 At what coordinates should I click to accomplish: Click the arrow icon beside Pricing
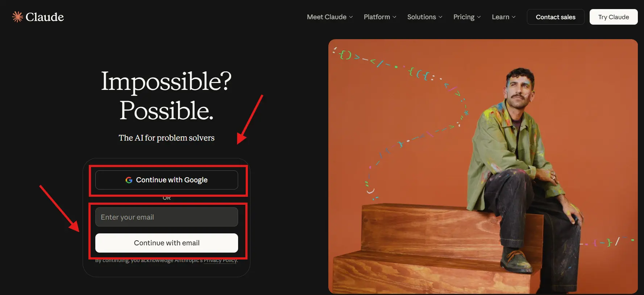pos(479,17)
